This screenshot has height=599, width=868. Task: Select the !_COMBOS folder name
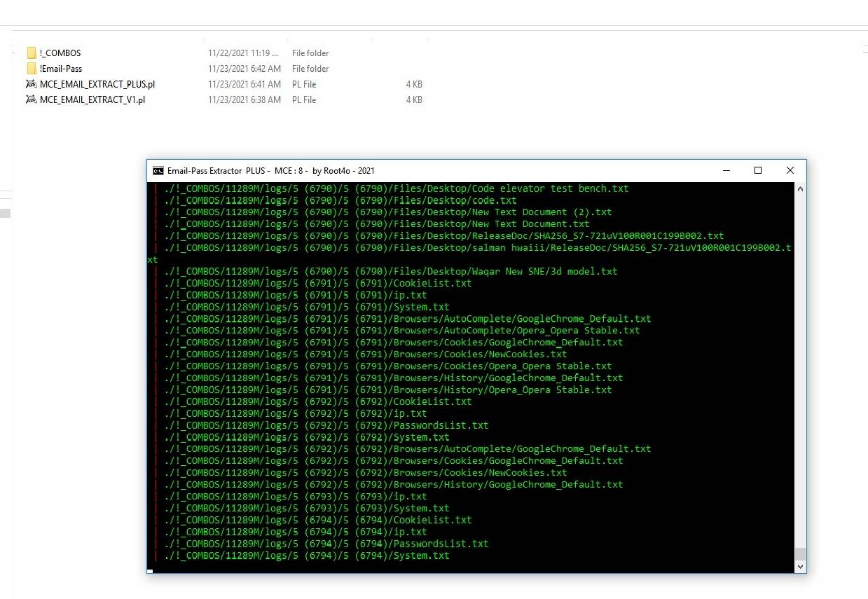(x=60, y=53)
